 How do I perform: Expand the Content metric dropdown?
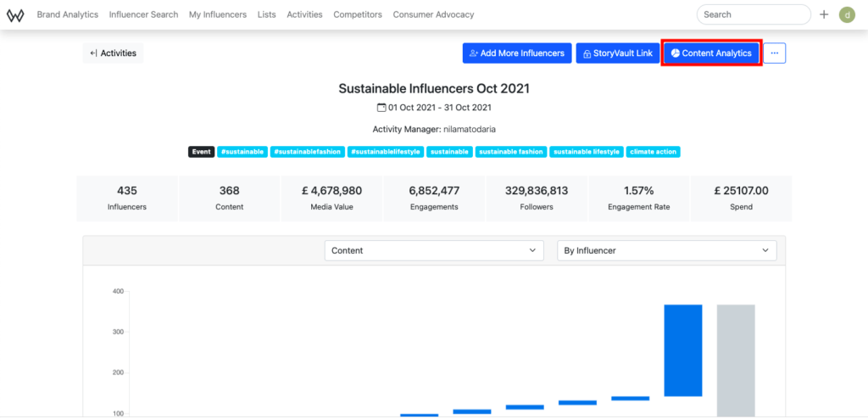tap(434, 250)
